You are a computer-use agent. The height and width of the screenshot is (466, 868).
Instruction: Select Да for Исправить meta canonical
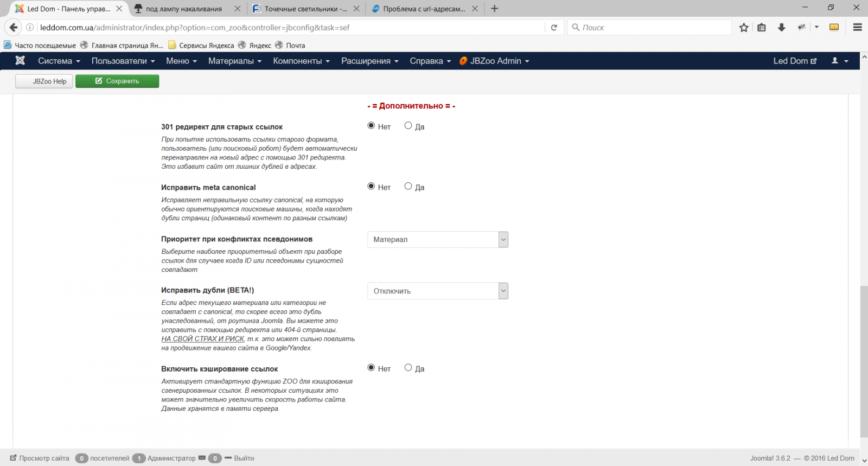[x=408, y=187]
